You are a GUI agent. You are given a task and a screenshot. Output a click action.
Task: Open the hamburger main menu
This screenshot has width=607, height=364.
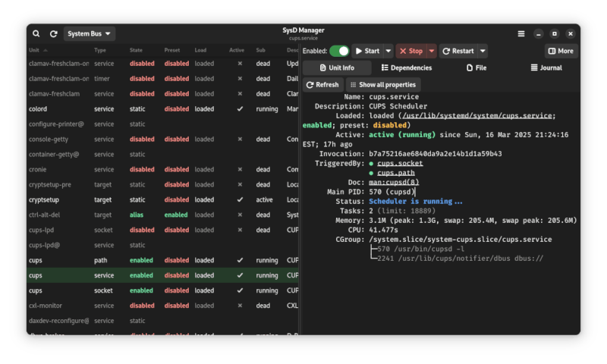pos(521,34)
